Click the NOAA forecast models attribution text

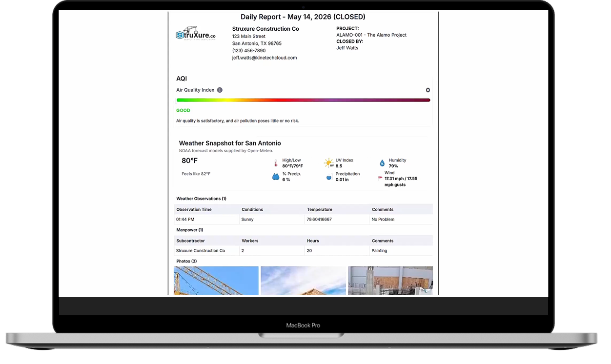click(x=226, y=151)
